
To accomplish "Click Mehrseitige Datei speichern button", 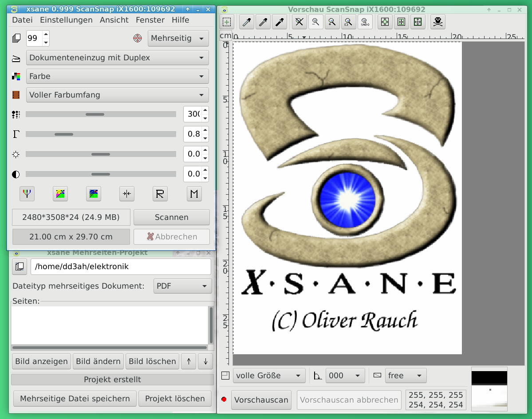I will 75,399.
